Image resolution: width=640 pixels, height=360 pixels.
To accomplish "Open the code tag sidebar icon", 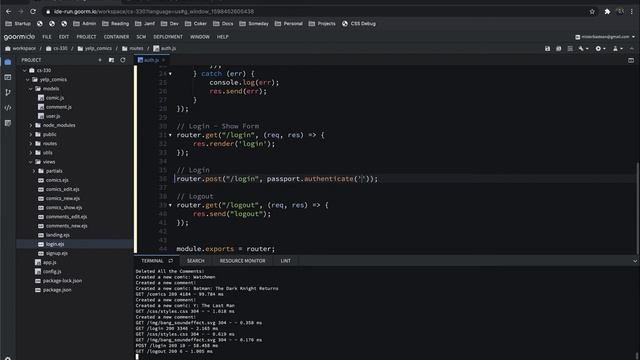I will click(x=8, y=108).
